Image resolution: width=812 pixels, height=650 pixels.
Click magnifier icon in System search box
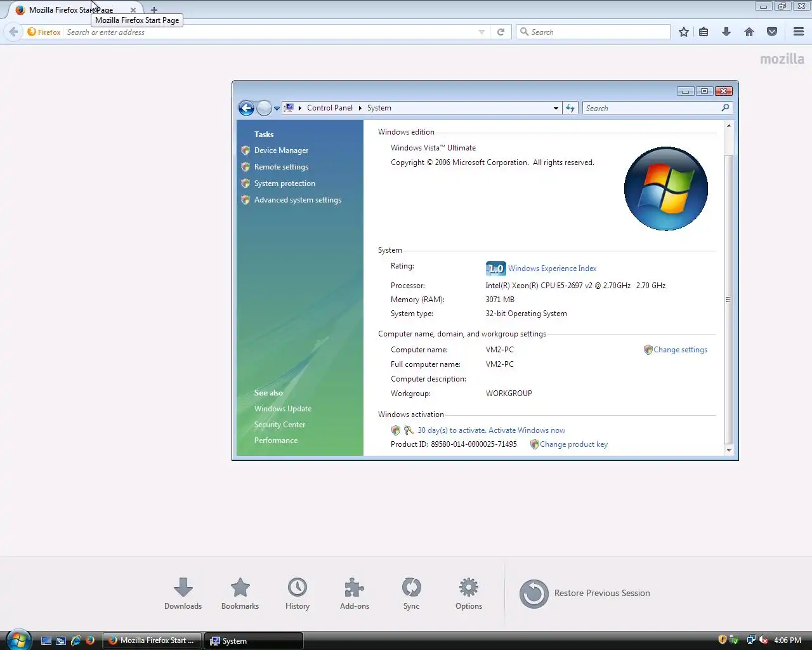725,108
